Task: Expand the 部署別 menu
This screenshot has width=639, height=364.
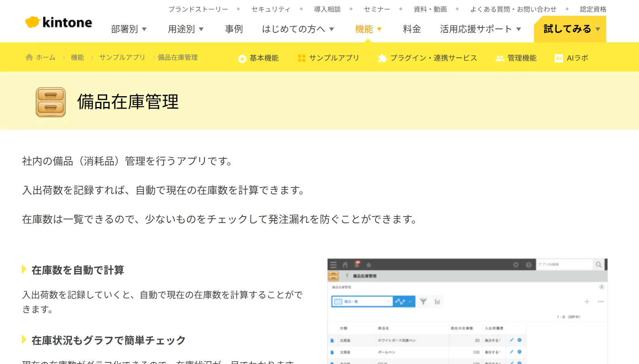Action: 129,29
